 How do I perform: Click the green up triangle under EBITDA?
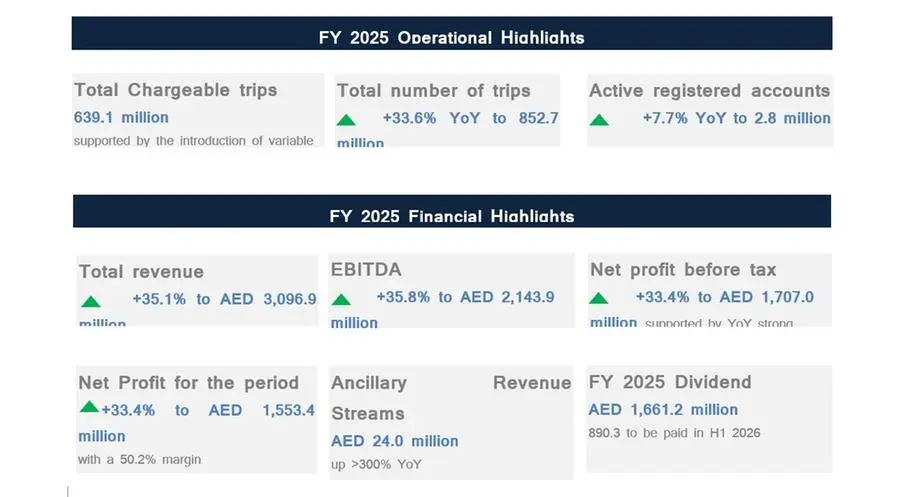[341, 299]
